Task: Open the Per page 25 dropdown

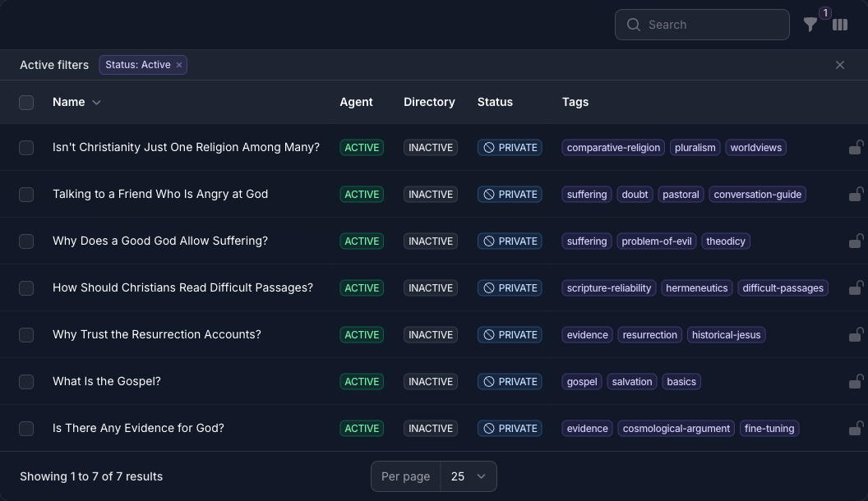Action: (x=469, y=476)
